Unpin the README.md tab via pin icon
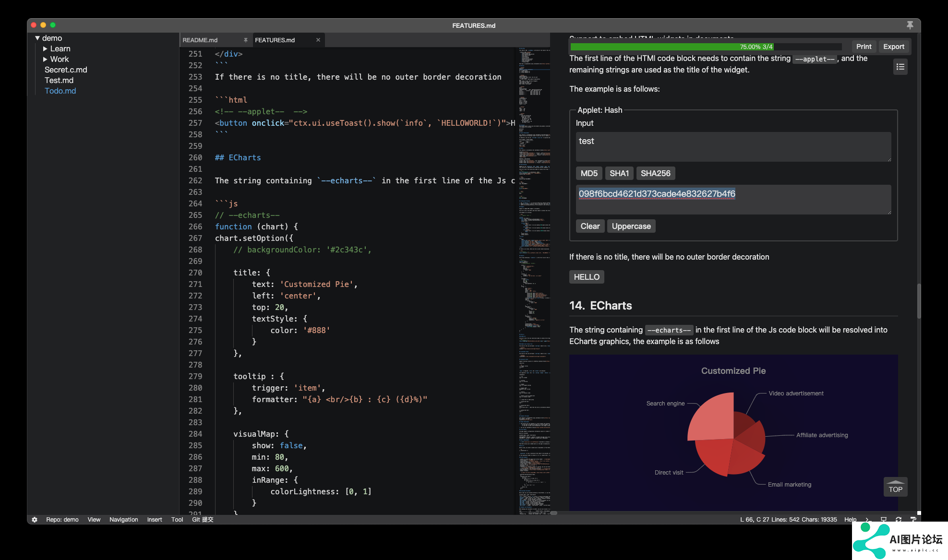The width and height of the screenshot is (948, 560). (245, 40)
